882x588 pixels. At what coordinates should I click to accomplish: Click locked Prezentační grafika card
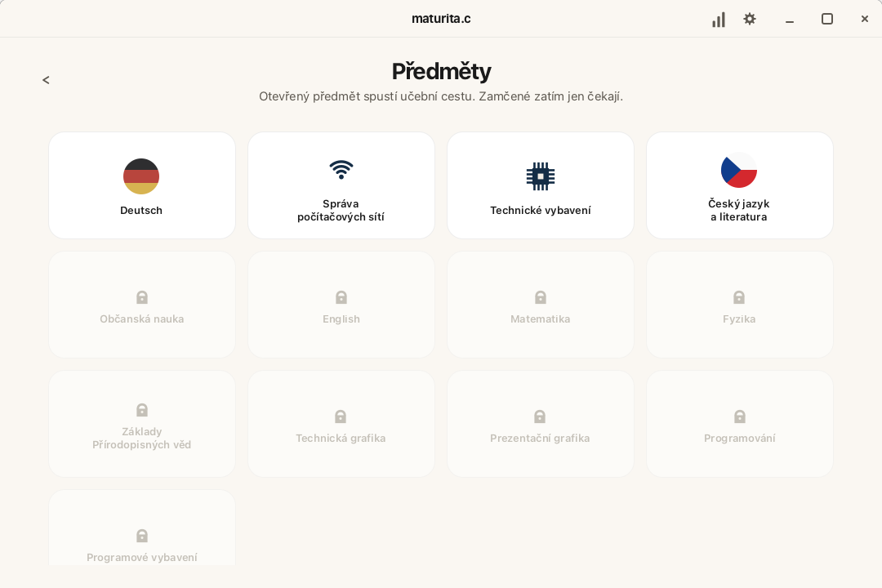(540, 424)
